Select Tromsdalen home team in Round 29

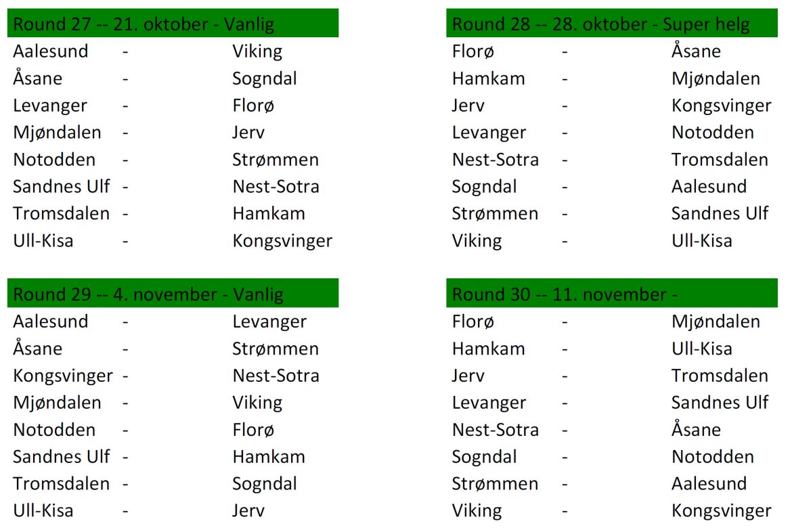(61, 484)
